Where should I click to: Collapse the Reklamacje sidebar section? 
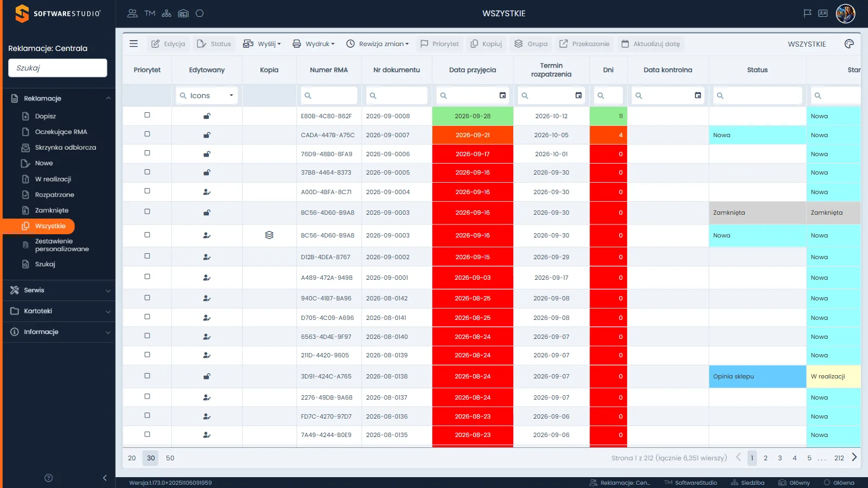[59, 98]
